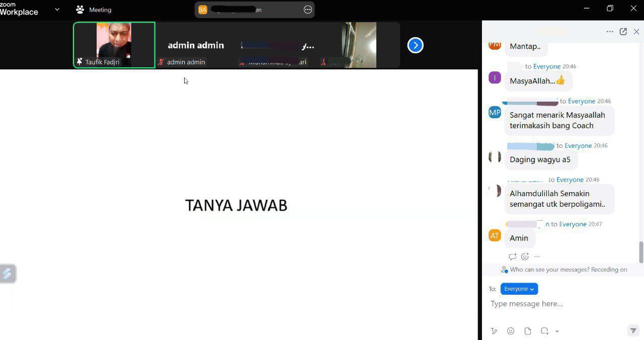Click the floating lightning widget icon
Screen dimensions: 644x340
pyautogui.click(x=8, y=274)
